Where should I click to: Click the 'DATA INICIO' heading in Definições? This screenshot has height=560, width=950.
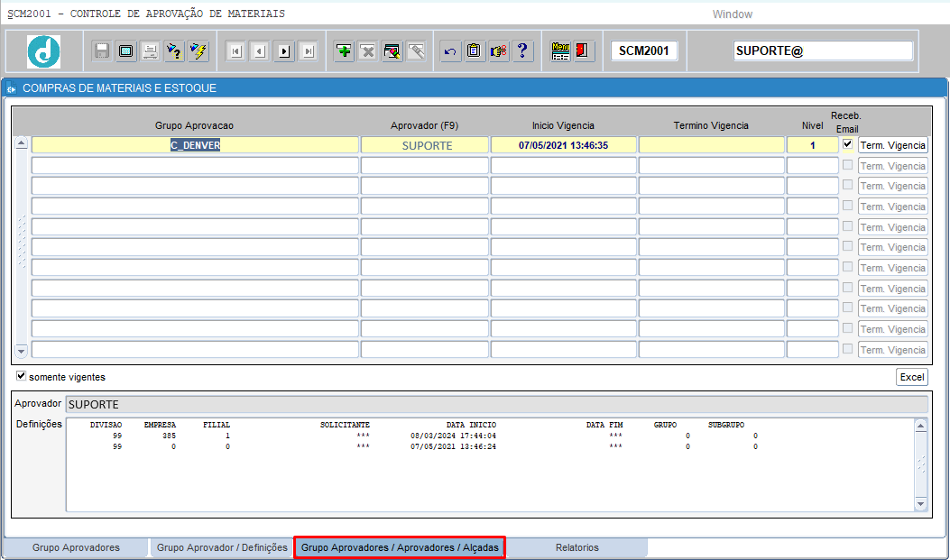click(471, 425)
